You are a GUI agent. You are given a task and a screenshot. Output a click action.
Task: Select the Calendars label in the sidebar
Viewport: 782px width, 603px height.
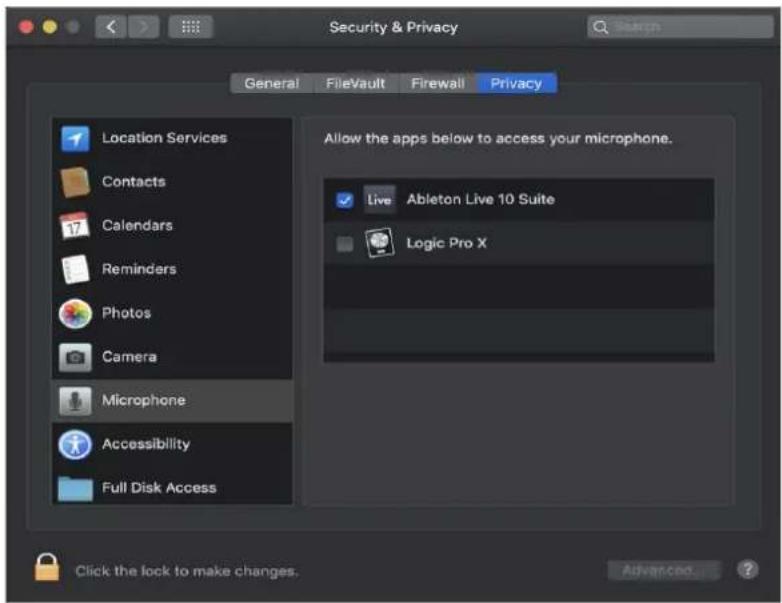pyautogui.click(x=137, y=225)
